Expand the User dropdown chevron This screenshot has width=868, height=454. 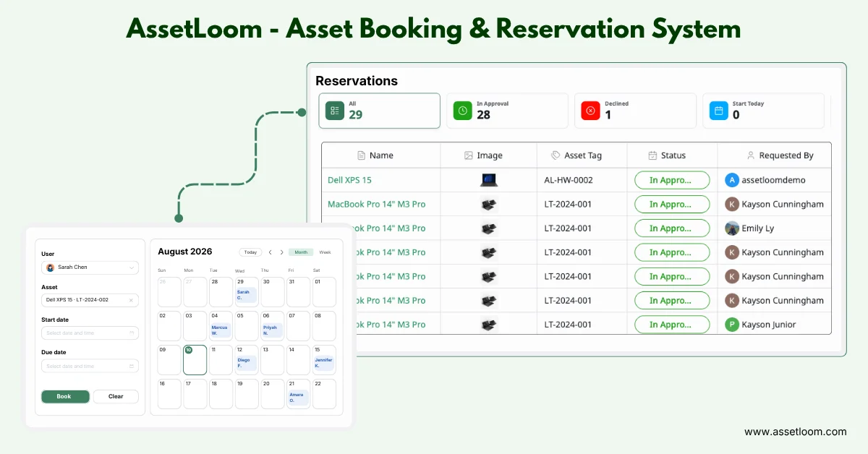pos(132,267)
